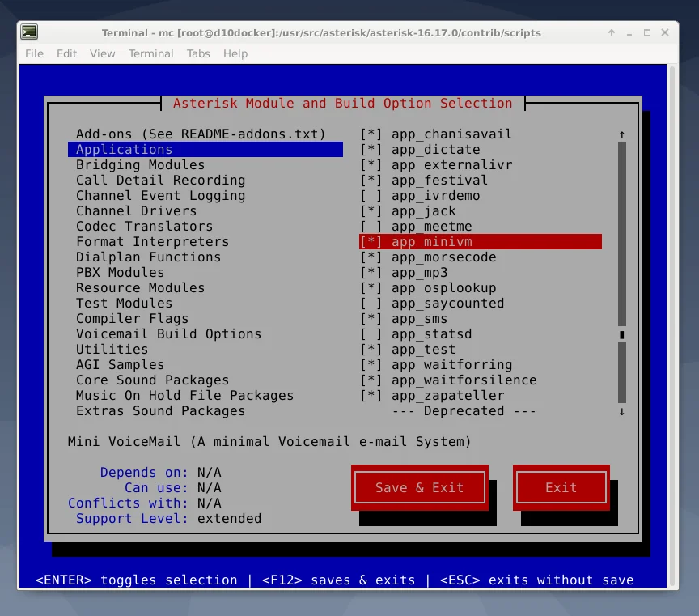Select the Compiler Flags category
The width and height of the screenshot is (699, 616).
(x=132, y=319)
